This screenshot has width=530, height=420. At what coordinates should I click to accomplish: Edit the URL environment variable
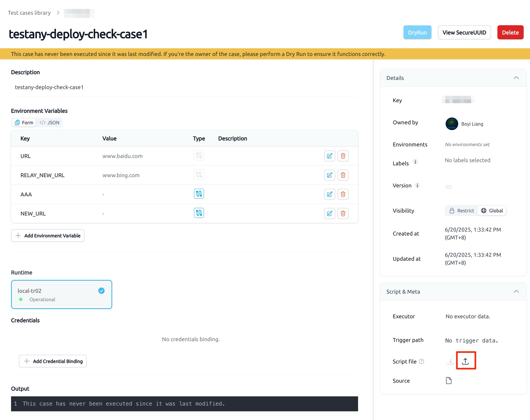(329, 156)
